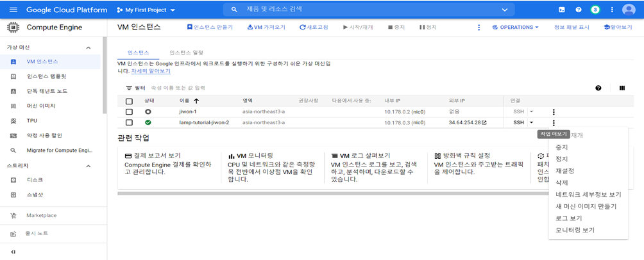Click the 머신 이미지 sidebar icon

click(x=13, y=106)
